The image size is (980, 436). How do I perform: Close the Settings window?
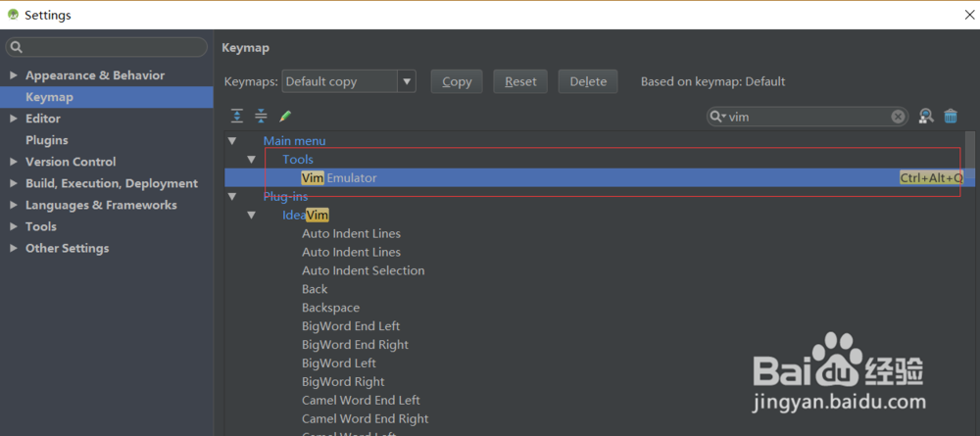point(969,15)
